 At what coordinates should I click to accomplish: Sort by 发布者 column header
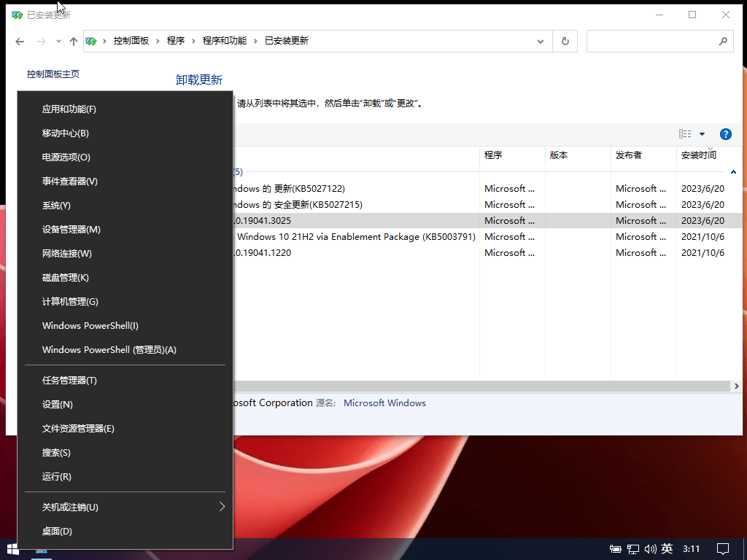[643, 155]
